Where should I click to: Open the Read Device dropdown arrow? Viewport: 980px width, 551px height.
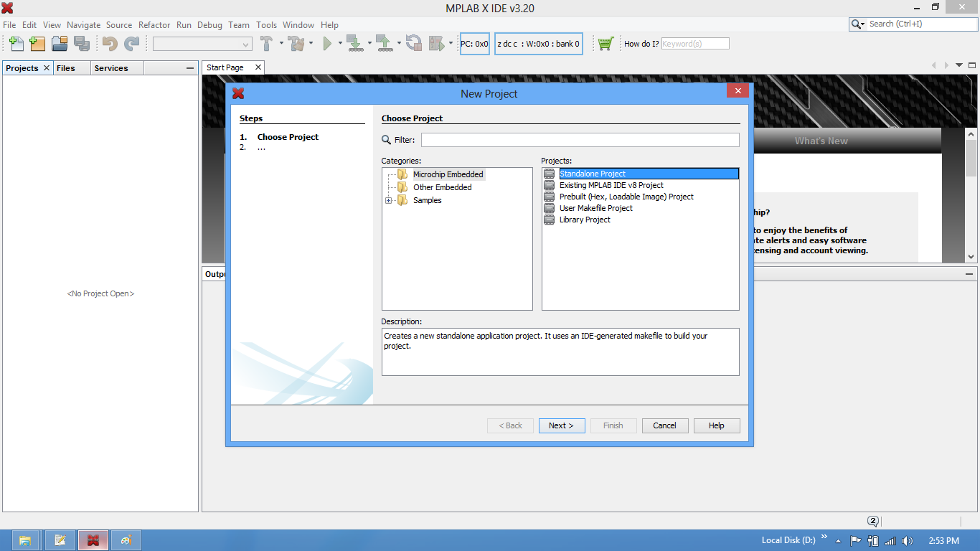click(x=398, y=43)
